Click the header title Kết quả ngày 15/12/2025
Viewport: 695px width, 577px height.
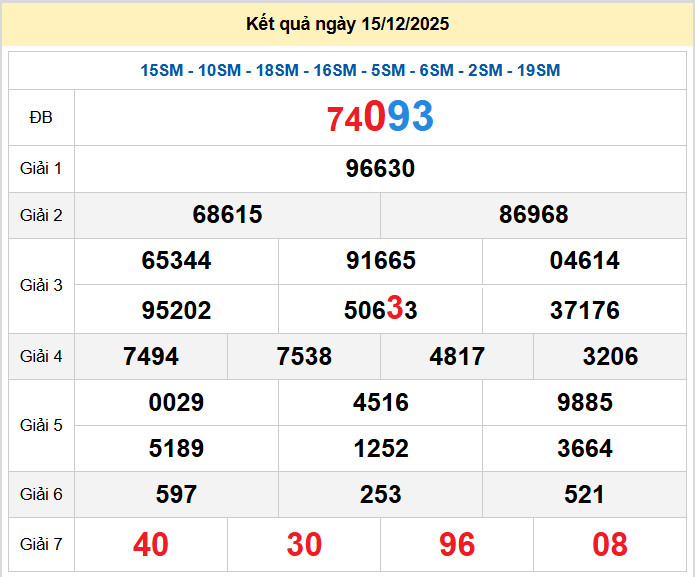[347, 24]
